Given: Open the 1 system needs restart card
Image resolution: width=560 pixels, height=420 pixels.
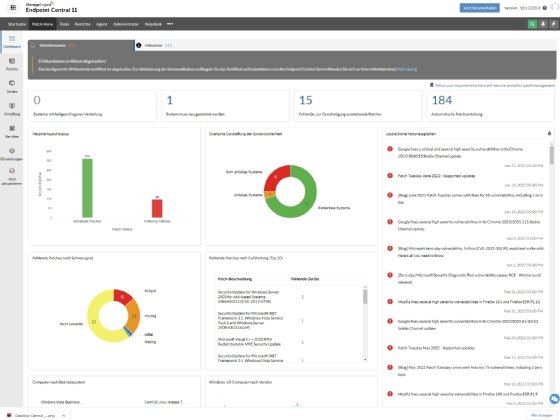Looking at the screenshot, I should (x=225, y=106).
